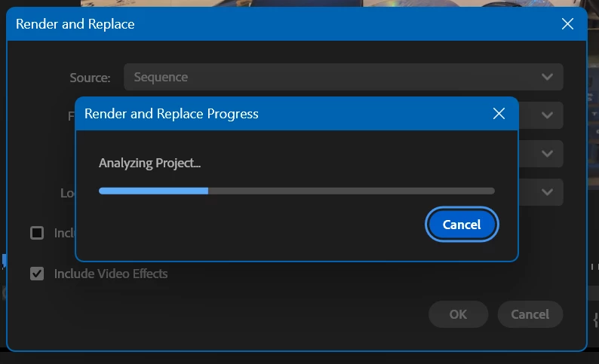
Task: Expand the fourth row's dropdown chevron
Action: click(548, 192)
